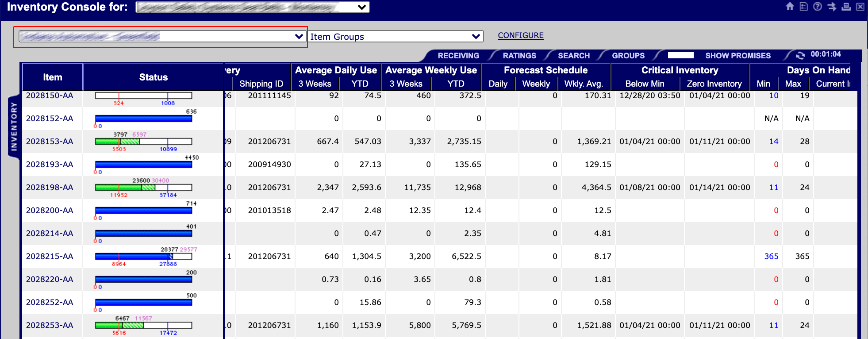Select the refresh timer 00:01:04
The image size is (868, 339).
826,54
